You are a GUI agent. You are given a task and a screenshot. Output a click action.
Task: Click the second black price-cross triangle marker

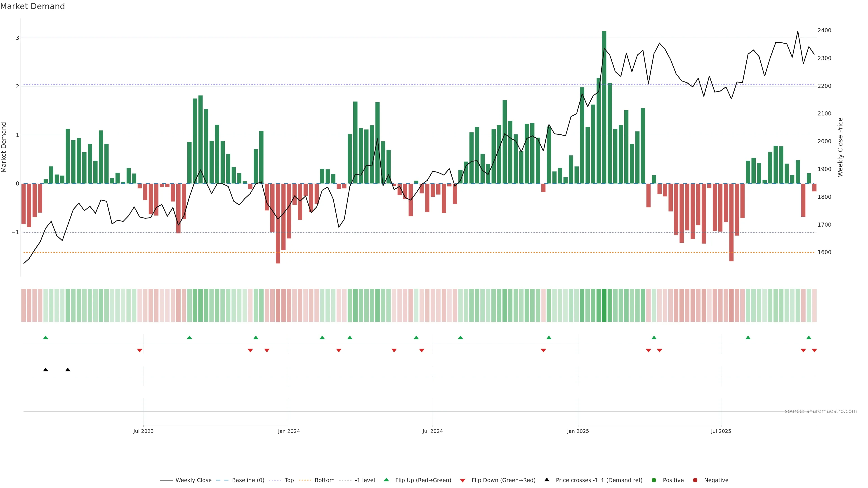point(68,370)
